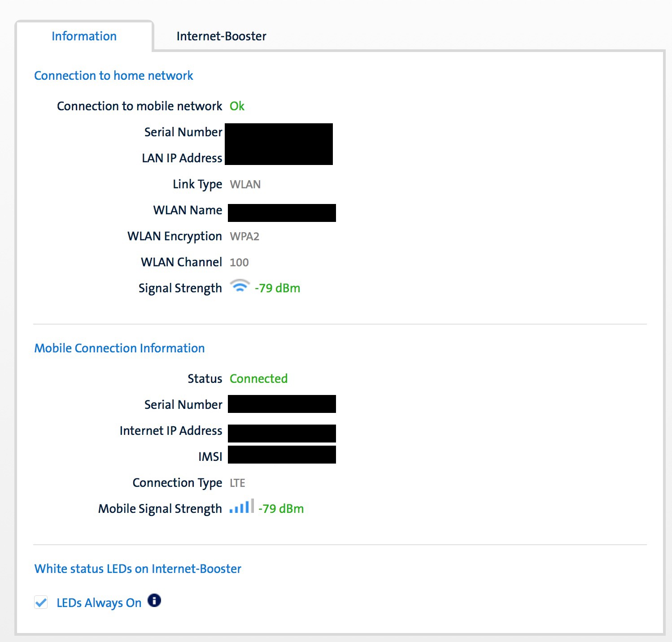
Task: Click the green Ok mobile network status
Action: click(x=237, y=106)
